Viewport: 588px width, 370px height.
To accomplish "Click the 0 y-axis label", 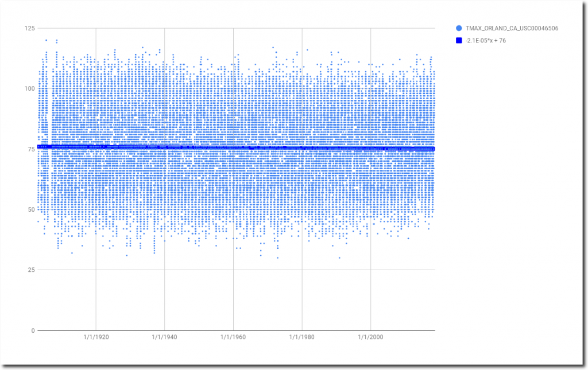I will click(x=32, y=330).
